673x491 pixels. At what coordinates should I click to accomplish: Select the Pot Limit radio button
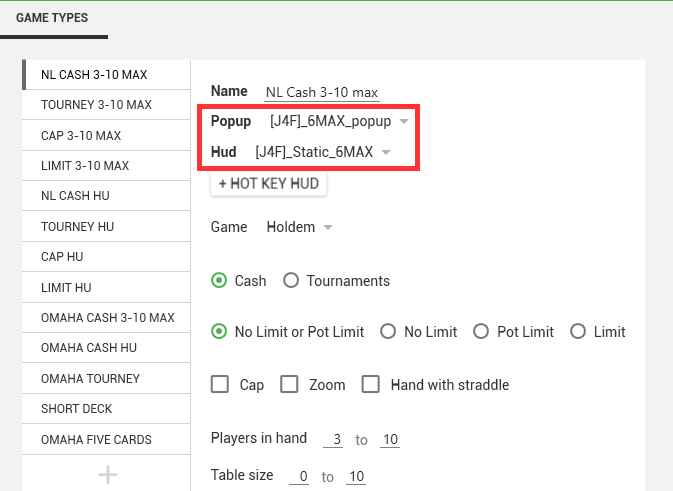(x=481, y=332)
